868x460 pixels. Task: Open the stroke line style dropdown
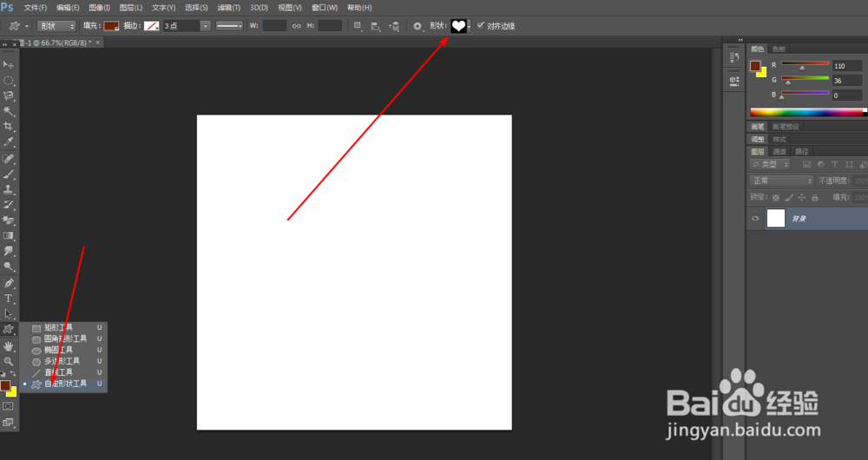point(229,26)
